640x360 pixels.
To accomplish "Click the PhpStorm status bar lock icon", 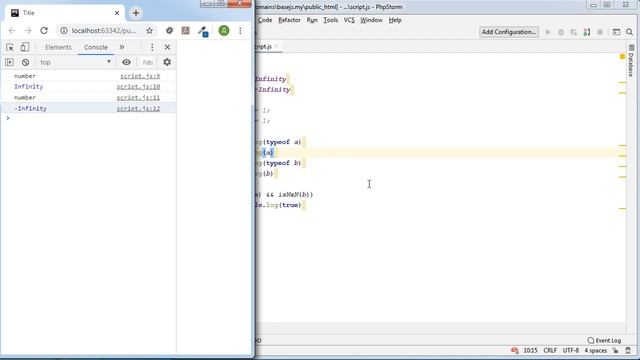I will 616,351.
